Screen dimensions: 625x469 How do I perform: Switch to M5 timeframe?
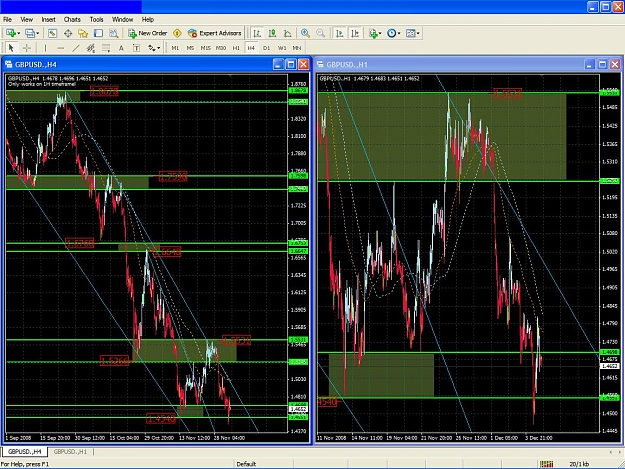(190, 48)
